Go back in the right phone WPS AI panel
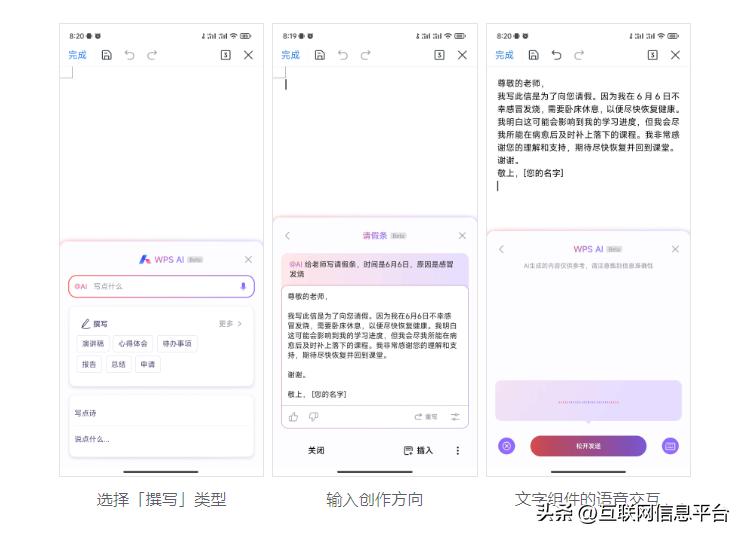The height and width of the screenshot is (538, 745). [501, 249]
